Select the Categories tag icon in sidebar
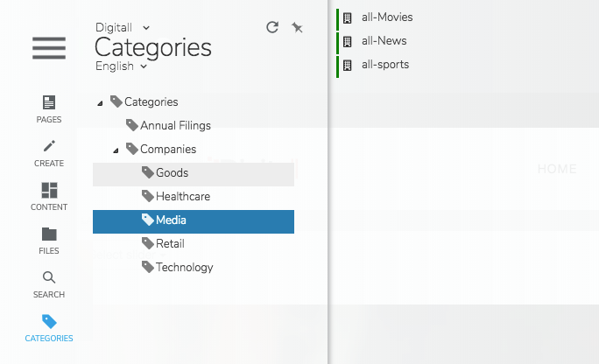Image resolution: width=599 pixels, height=364 pixels. (49, 321)
